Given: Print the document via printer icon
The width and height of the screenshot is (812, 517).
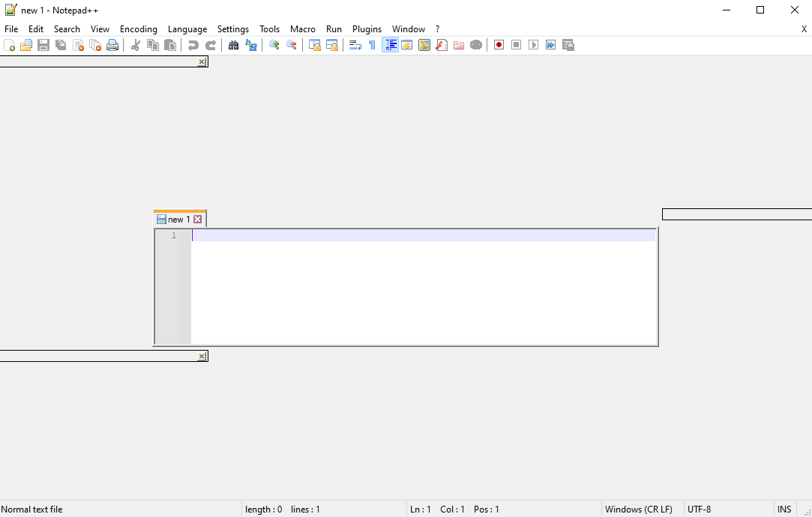Looking at the screenshot, I should [x=112, y=45].
